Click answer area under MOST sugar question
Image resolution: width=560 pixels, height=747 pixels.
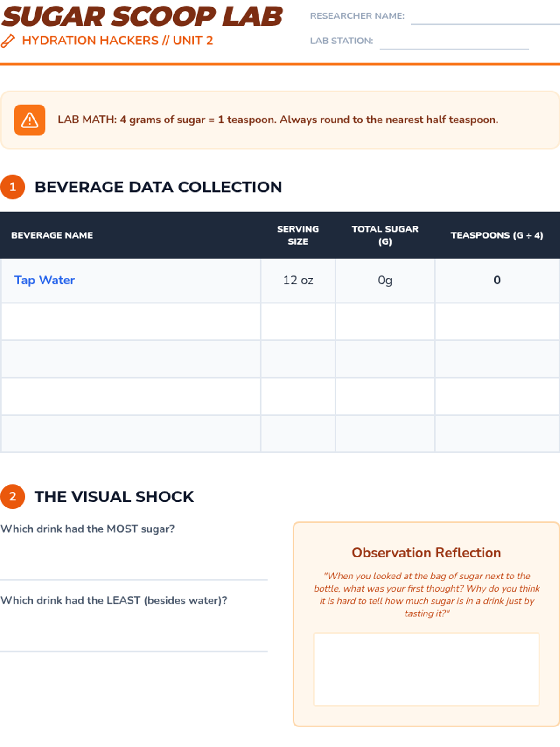pos(133,559)
